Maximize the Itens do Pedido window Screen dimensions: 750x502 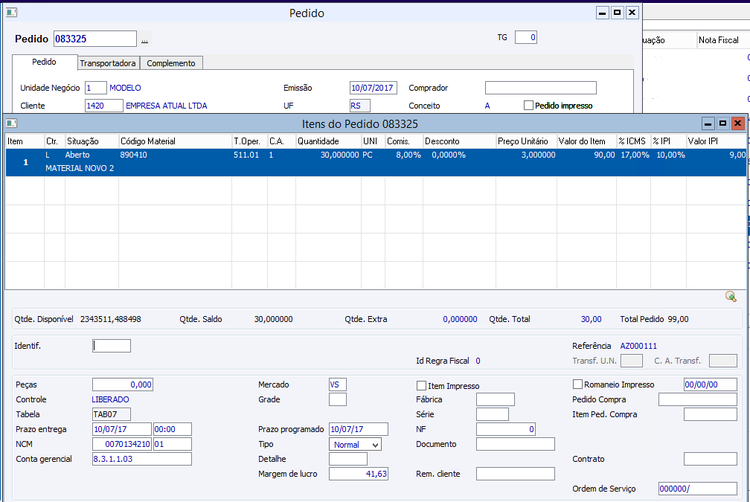coord(722,123)
